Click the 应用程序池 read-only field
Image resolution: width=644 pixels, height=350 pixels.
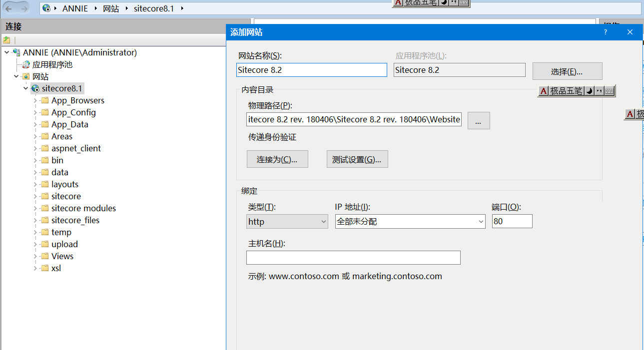pos(460,70)
